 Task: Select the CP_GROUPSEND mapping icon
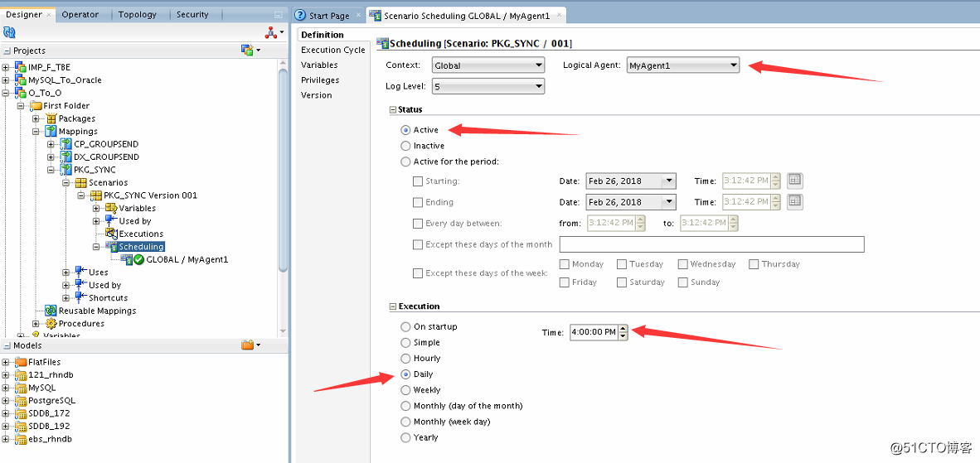pyautogui.click(x=66, y=144)
